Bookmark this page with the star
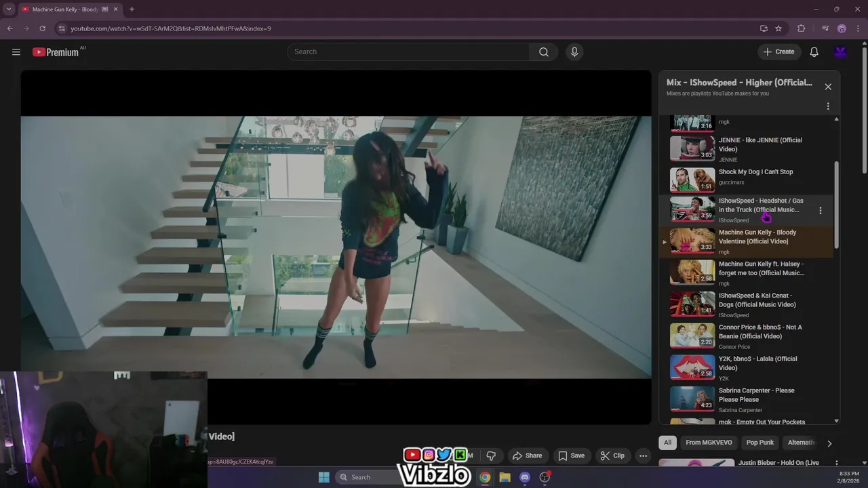Screen dimensions: 868x488 click(778, 28)
